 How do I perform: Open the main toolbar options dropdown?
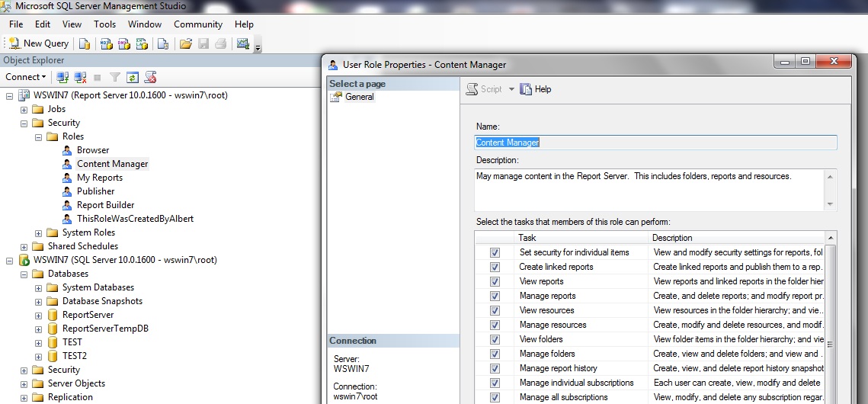(258, 47)
